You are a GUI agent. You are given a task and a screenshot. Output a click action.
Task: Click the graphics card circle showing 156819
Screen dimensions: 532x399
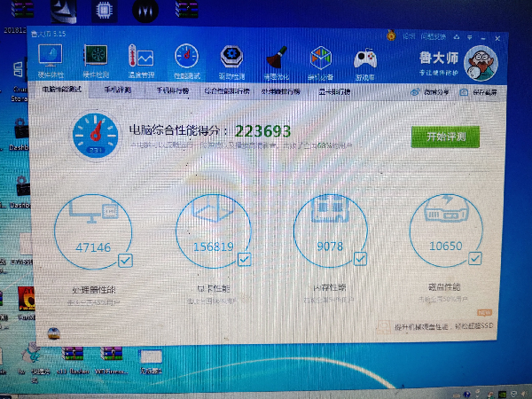(214, 231)
